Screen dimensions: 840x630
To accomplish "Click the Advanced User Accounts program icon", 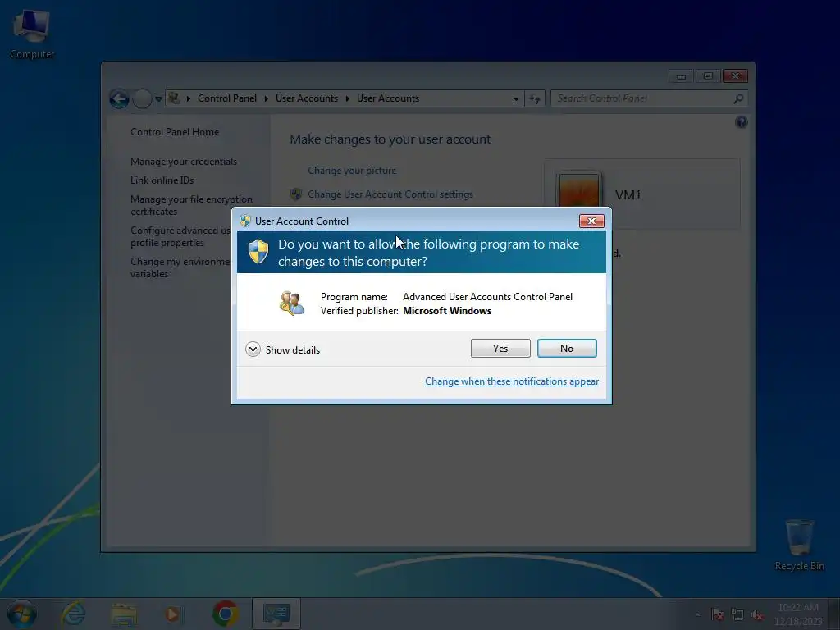I will pos(292,304).
